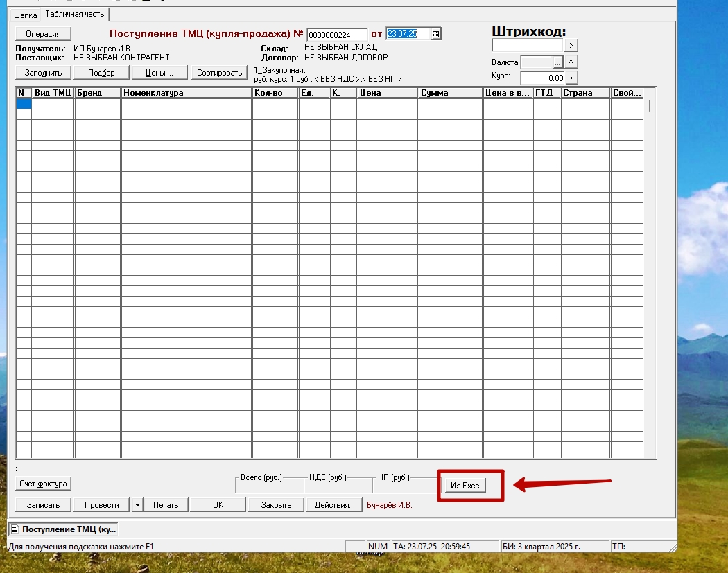Screen dimensions: 728x573
Task: Click the arrow button beside the Курс field
Action: 571,78
